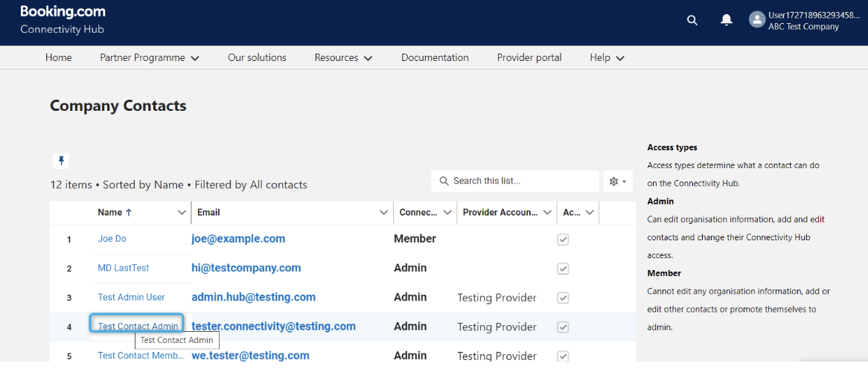868x369 pixels.
Task: Toggle active checkbox for Test Admin User
Action: pos(563,298)
